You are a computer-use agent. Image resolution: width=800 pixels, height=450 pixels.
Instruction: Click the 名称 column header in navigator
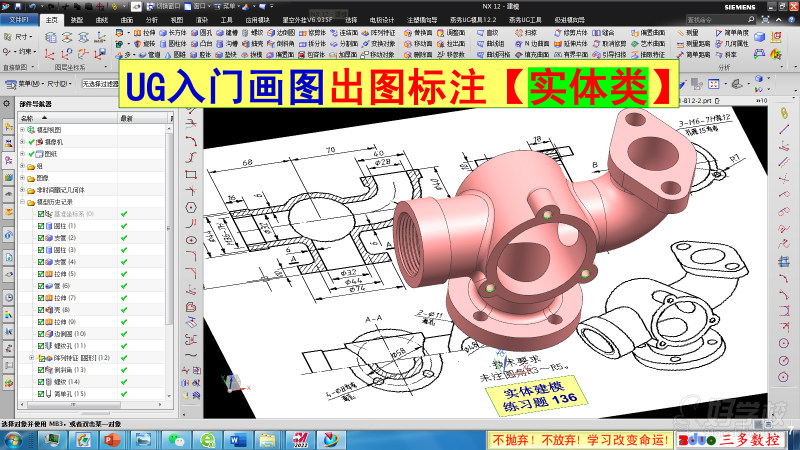(28, 118)
